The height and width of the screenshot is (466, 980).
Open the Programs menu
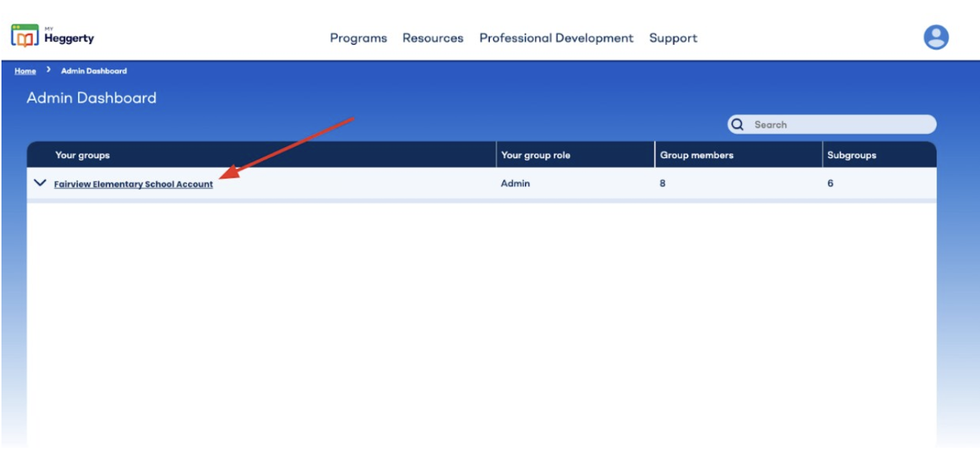[x=358, y=38]
